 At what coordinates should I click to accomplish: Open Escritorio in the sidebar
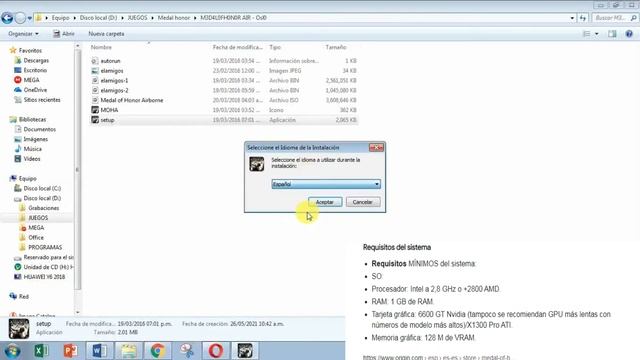tap(35, 70)
